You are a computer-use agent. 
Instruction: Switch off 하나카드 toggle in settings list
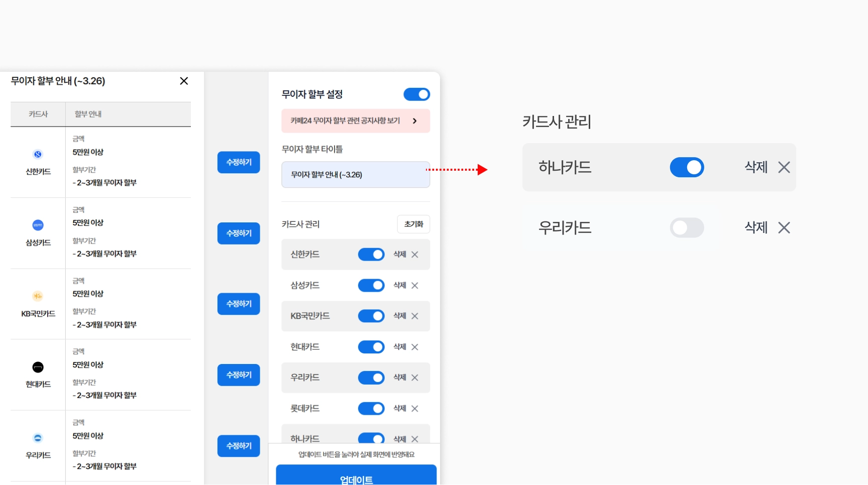[371, 438]
